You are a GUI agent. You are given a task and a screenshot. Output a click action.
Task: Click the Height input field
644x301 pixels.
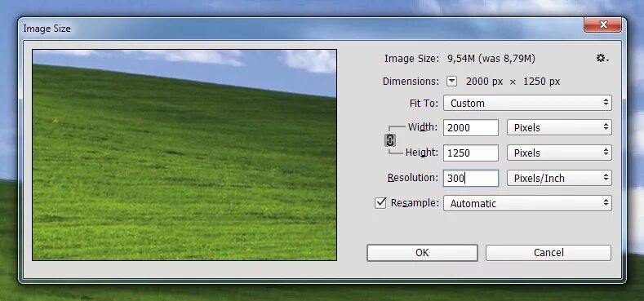point(471,153)
